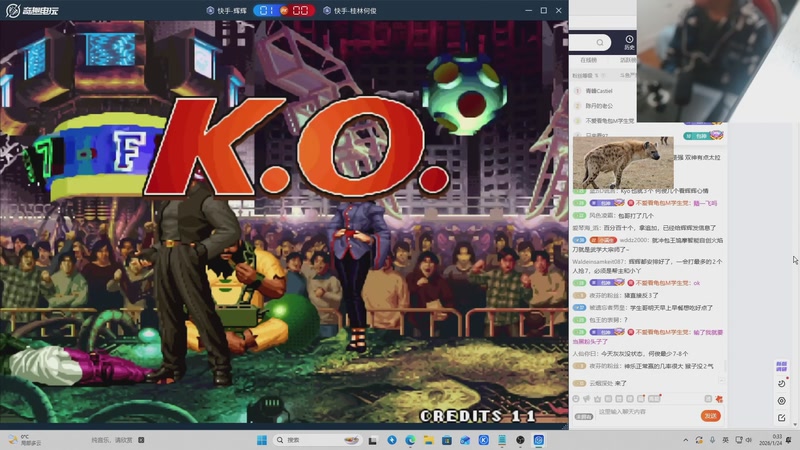Select user 不爱看龟包M学生党 in the rank list
800x450 pixels.
tap(610, 121)
